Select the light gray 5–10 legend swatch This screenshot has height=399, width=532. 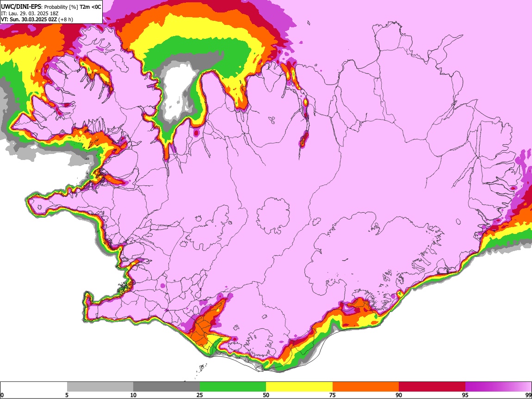coord(100,387)
